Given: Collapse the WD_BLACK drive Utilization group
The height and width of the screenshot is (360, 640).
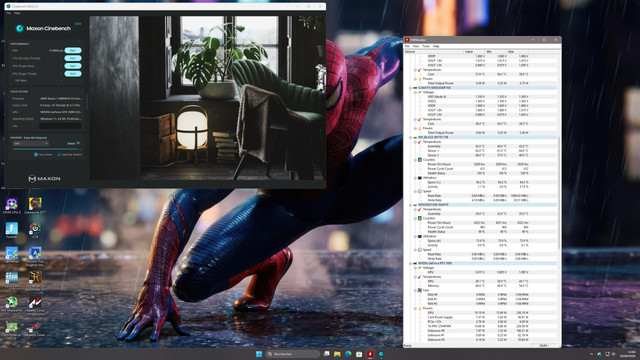Looking at the screenshot, I should (x=416, y=178).
